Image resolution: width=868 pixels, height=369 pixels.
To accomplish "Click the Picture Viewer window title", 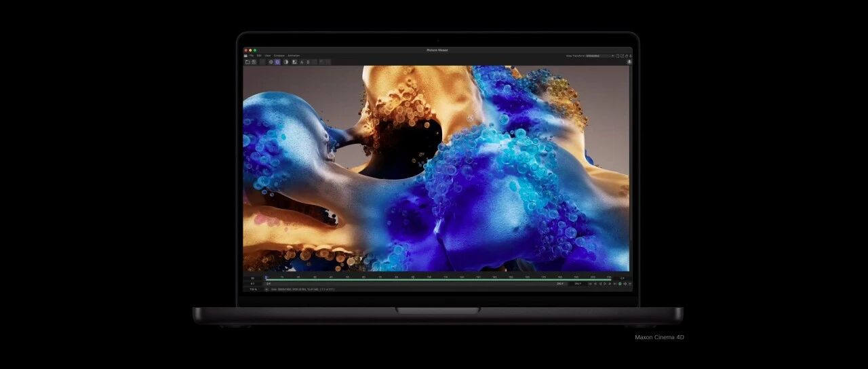I will pyautogui.click(x=437, y=50).
